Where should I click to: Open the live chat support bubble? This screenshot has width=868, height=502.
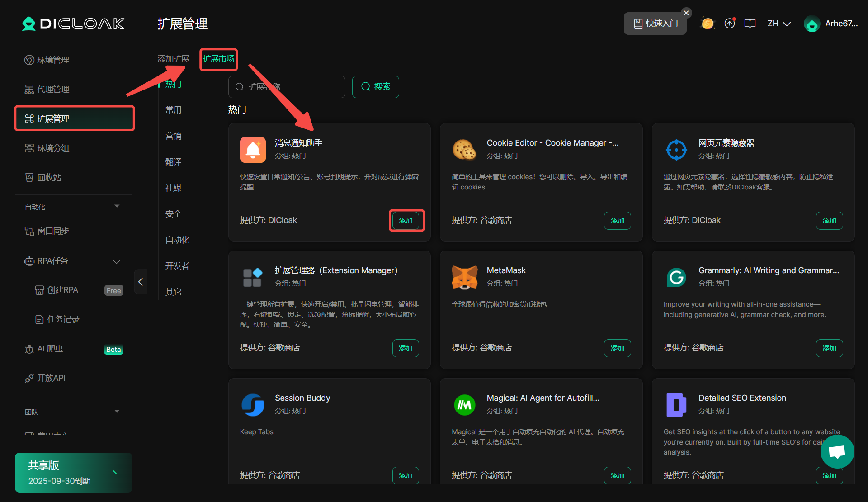[x=837, y=451]
